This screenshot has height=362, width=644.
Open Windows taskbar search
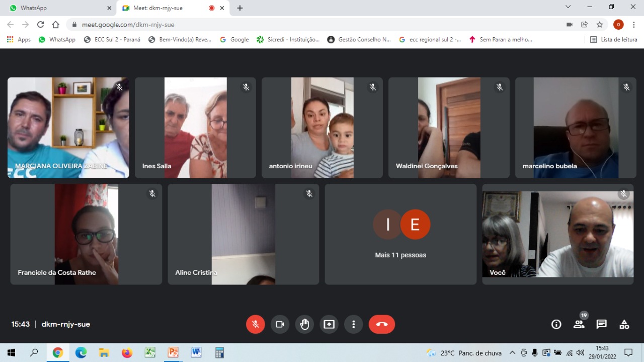coord(34,353)
